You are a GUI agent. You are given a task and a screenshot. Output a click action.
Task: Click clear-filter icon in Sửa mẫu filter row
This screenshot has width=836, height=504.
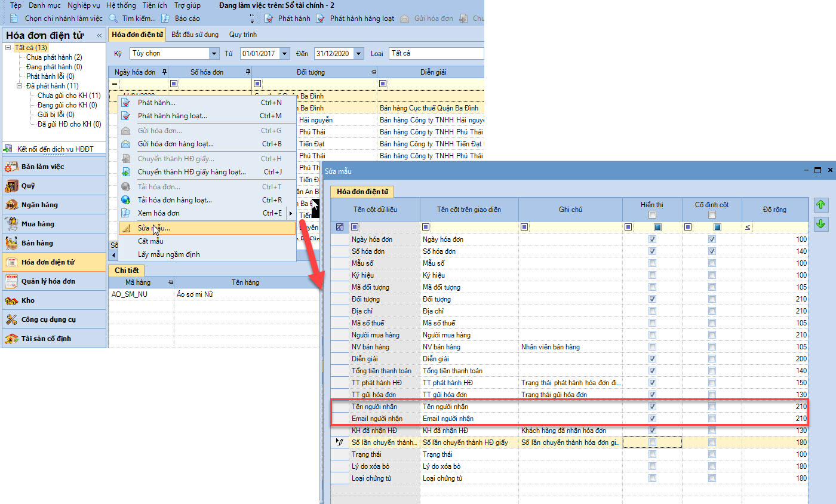340,227
